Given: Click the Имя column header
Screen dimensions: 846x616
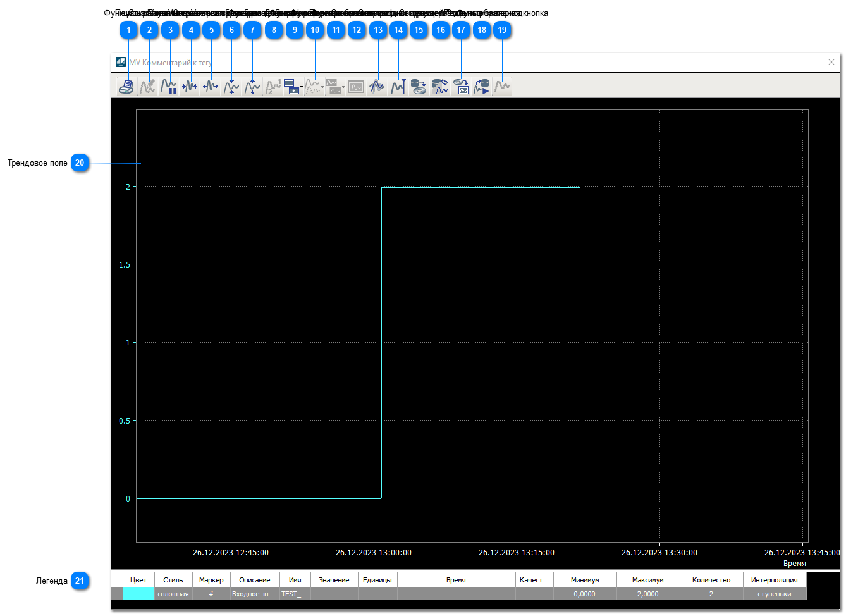Looking at the screenshot, I should 295,580.
